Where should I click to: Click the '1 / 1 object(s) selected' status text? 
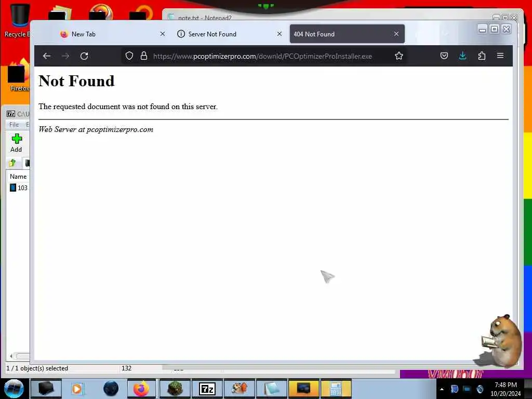coord(37,368)
